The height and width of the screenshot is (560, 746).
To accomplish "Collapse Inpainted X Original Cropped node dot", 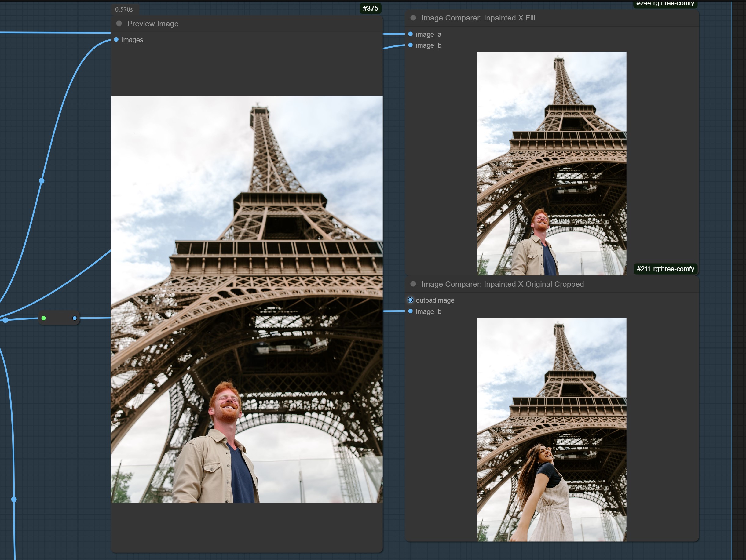I will pos(413,284).
